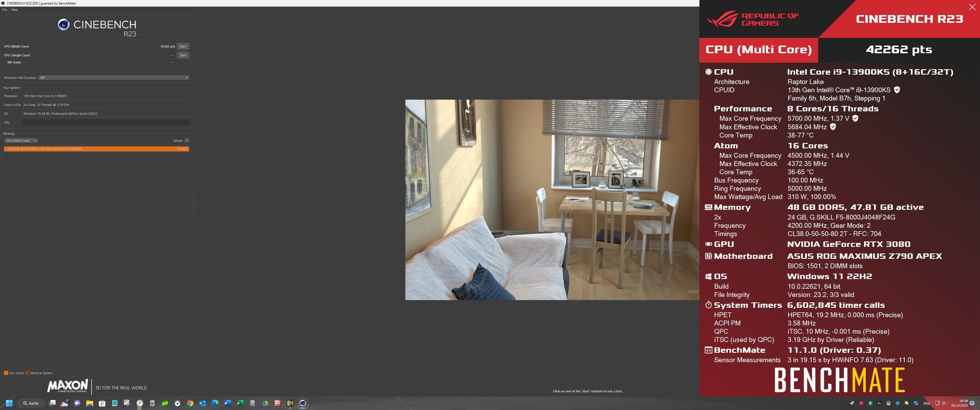Select the orange 13900KS ranking bar
The image size is (980, 410).
click(x=96, y=149)
